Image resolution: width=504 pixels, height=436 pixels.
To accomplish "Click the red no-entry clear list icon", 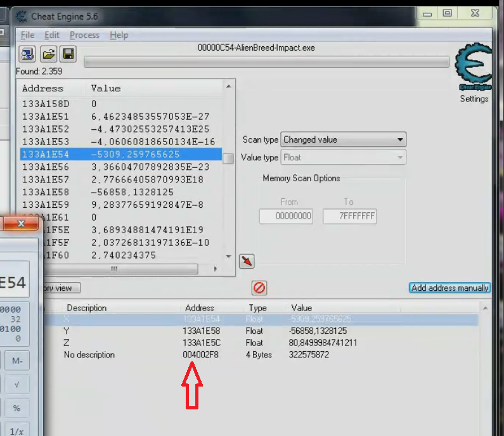I will coord(259,288).
